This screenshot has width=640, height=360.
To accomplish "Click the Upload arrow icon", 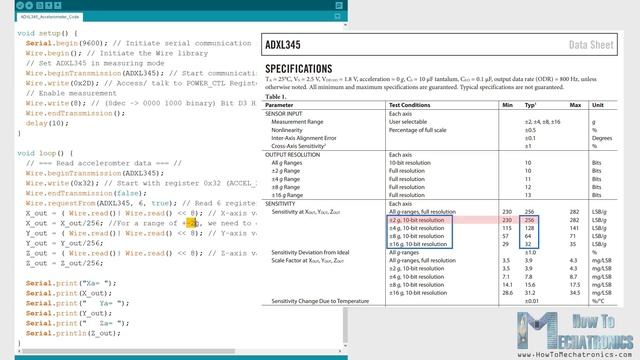I will 29,5.
